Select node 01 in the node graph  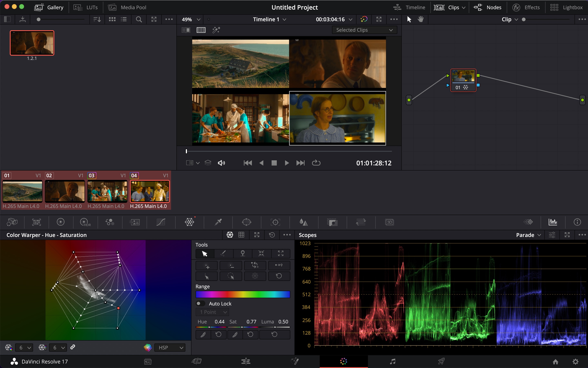tap(463, 80)
